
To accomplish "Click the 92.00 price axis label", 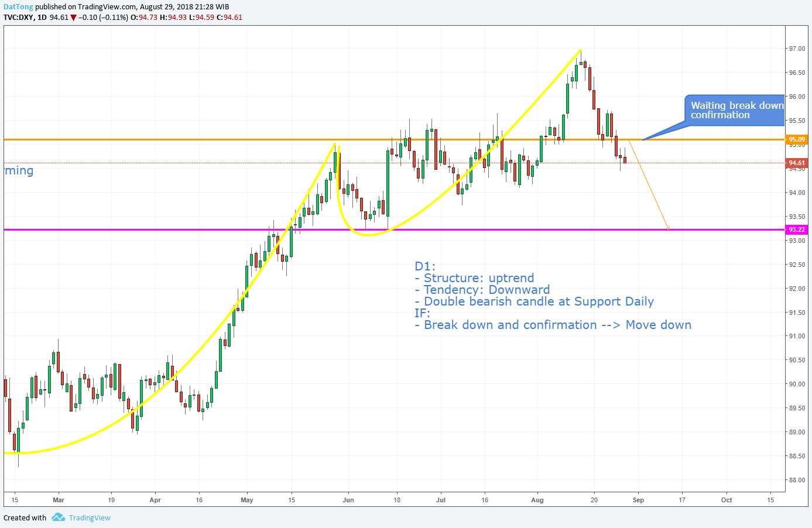I will click(x=797, y=289).
